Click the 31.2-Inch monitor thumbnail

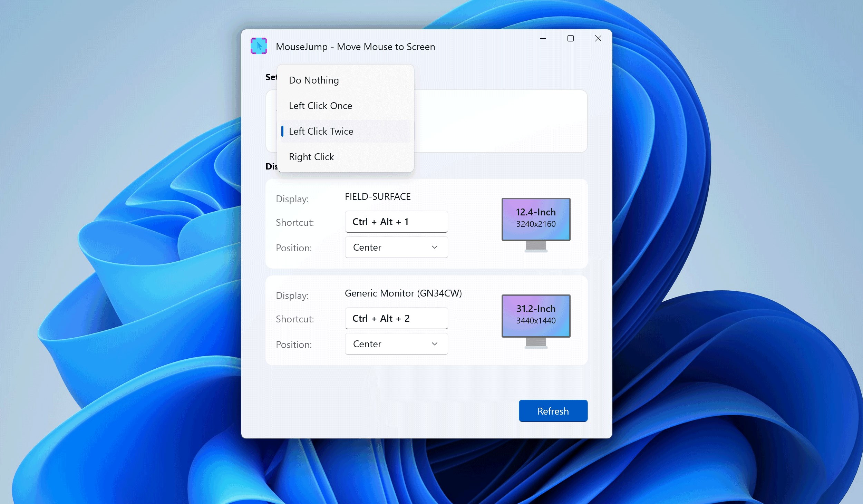click(536, 316)
